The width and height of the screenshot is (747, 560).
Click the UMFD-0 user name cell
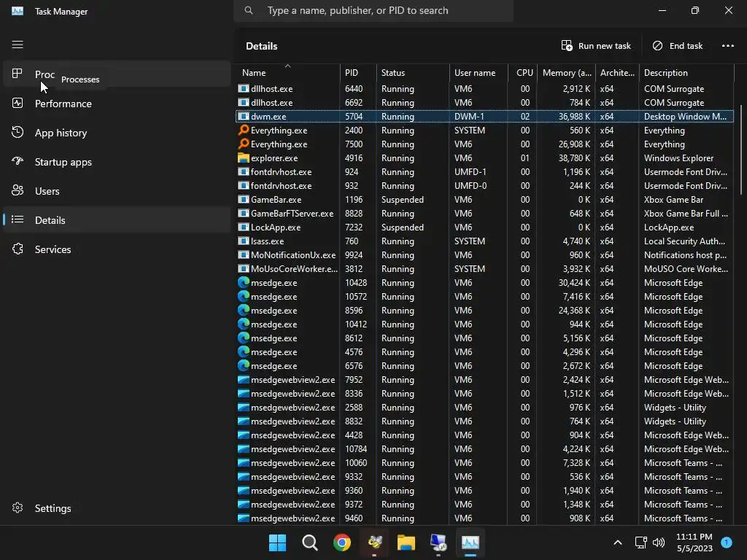471,186
